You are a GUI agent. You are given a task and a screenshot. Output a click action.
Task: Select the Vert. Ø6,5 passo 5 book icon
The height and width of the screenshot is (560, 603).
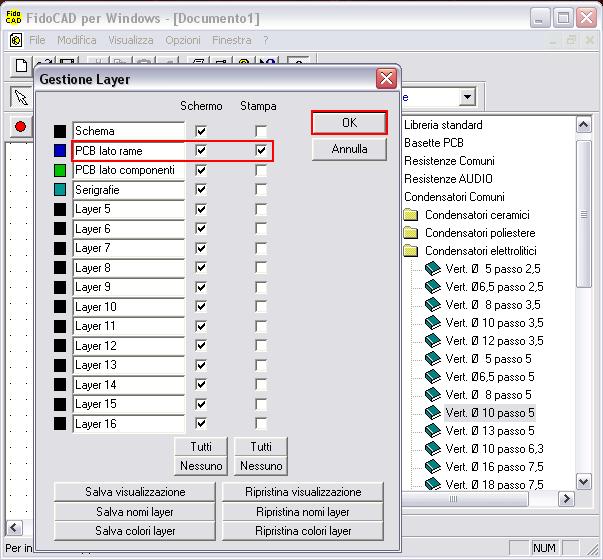click(x=433, y=377)
